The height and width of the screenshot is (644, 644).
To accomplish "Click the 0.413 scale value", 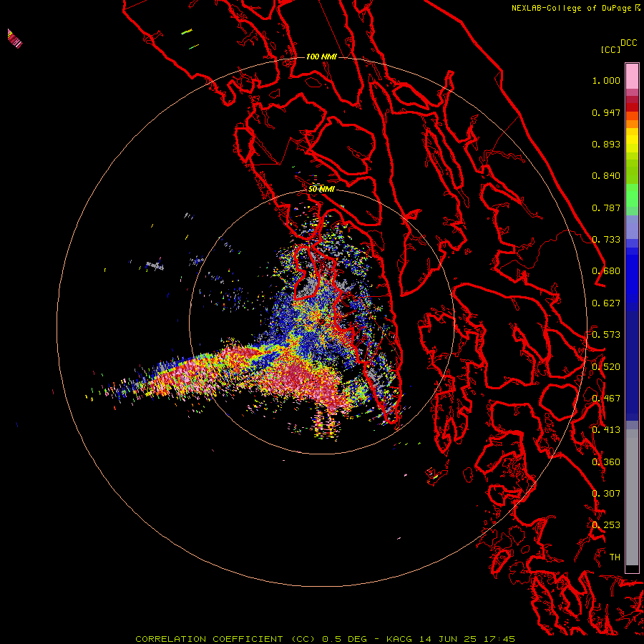I will tap(606, 430).
